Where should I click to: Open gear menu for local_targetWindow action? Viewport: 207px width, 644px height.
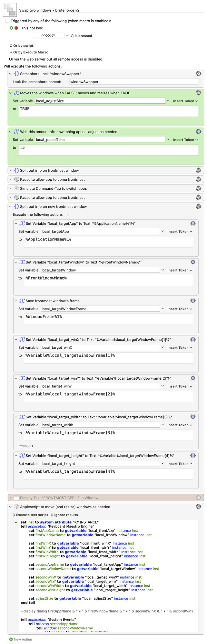click(x=193, y=262)
